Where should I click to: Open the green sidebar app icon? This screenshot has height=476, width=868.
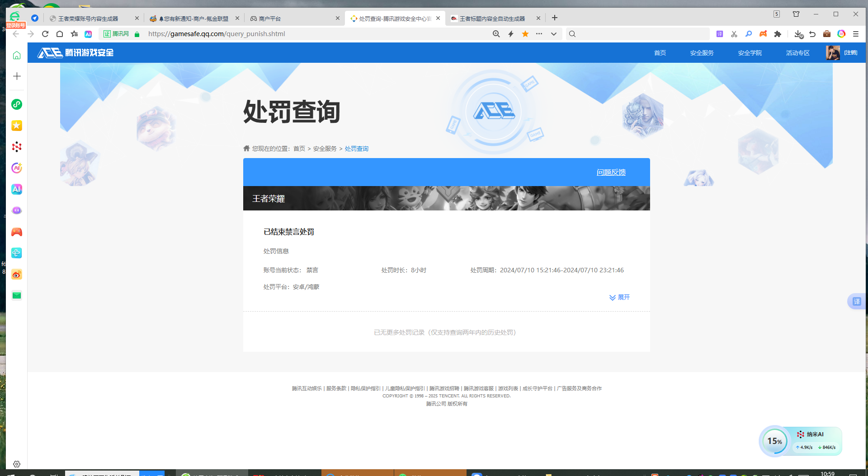pos(17,104)
